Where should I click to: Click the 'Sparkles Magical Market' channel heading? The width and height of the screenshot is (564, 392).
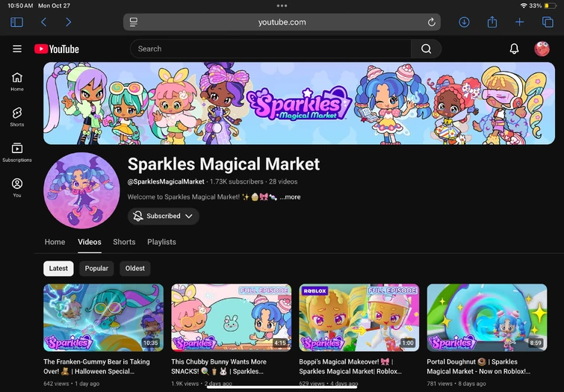(x=223, y=164)
